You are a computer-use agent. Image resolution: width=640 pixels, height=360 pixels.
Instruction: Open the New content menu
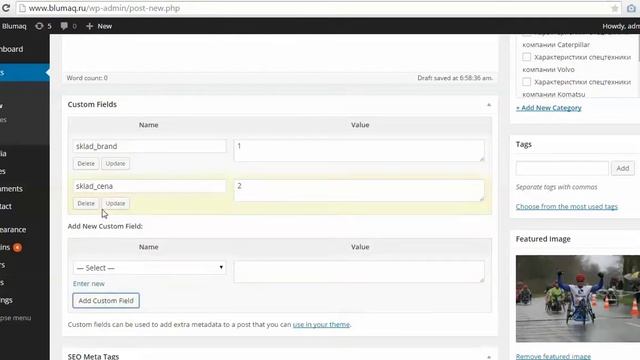click(x=99, y=26)
